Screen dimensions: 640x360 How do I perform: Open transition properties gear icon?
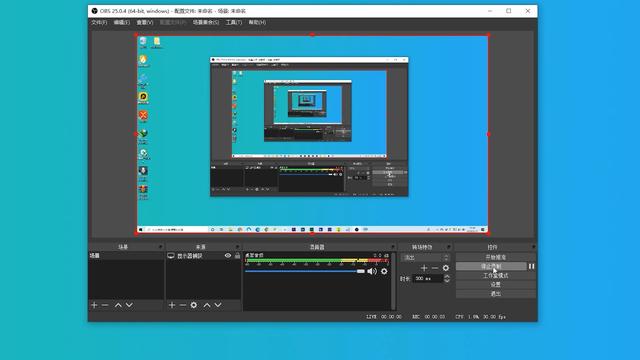coord(446,268)
